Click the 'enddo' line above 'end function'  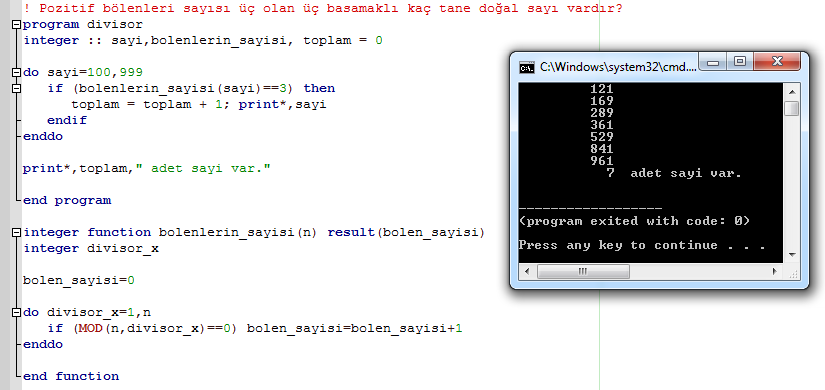(43, 344)
